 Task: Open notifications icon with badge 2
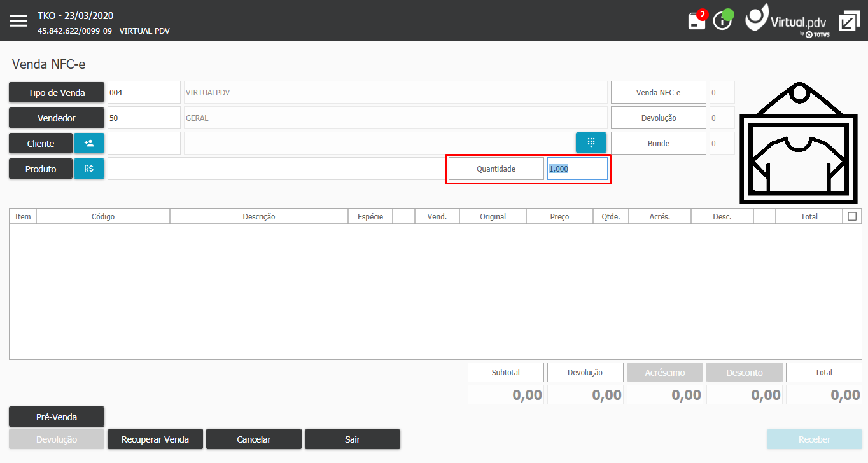pyautogui.click(x=697, y=20)
